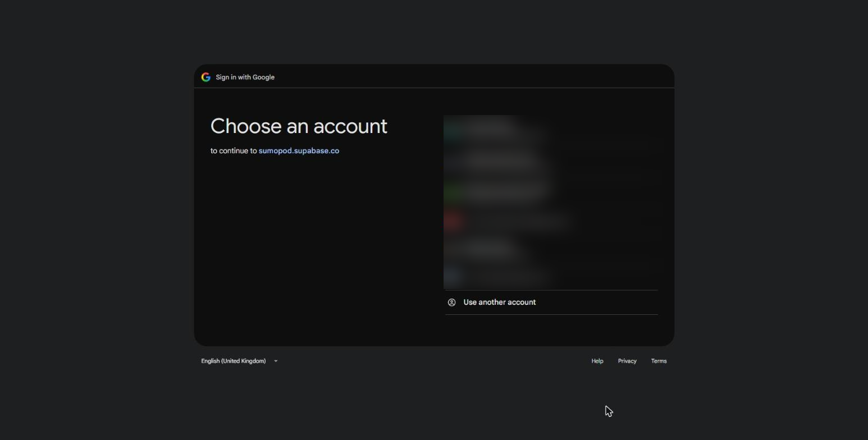
Task: Open the English (United Kingdom) language dropdown
Action: pos(240,361)
